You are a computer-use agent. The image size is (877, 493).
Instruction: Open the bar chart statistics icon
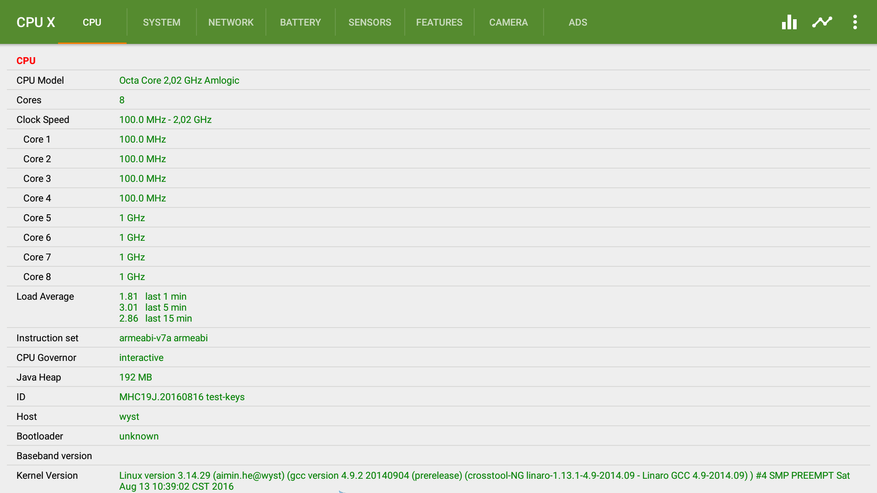[789, 22]
